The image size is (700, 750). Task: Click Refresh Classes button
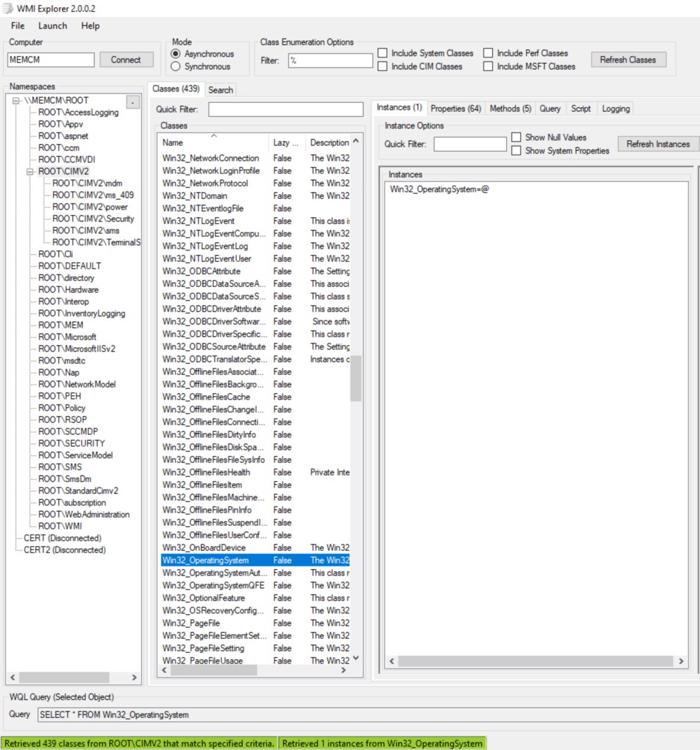click(628, 60)
